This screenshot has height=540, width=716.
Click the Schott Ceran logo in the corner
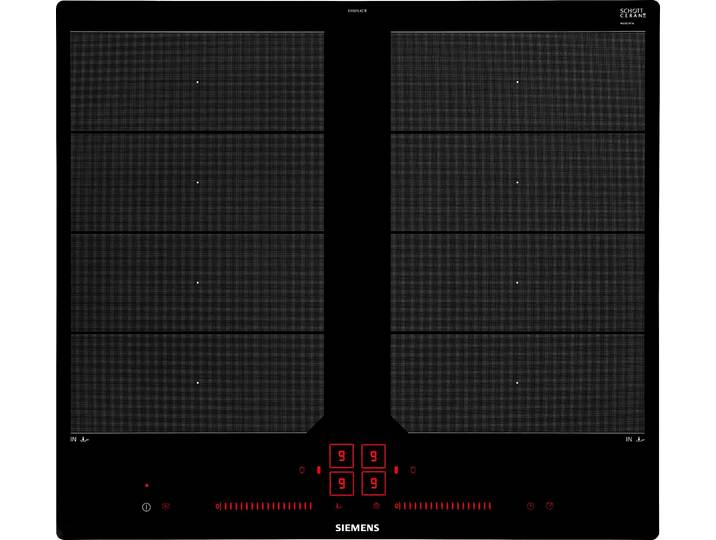pos(633,13)
